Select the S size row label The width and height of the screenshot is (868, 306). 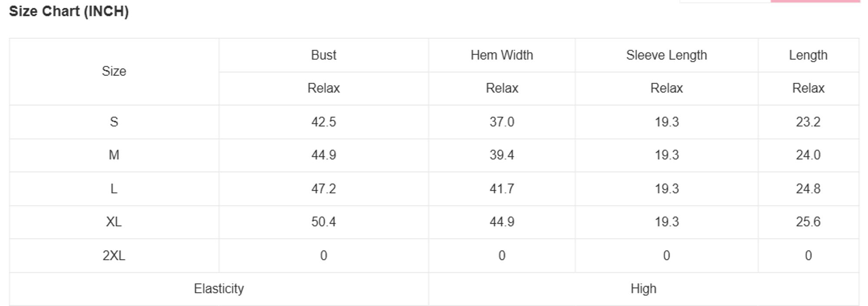click(x=114, y=122)
